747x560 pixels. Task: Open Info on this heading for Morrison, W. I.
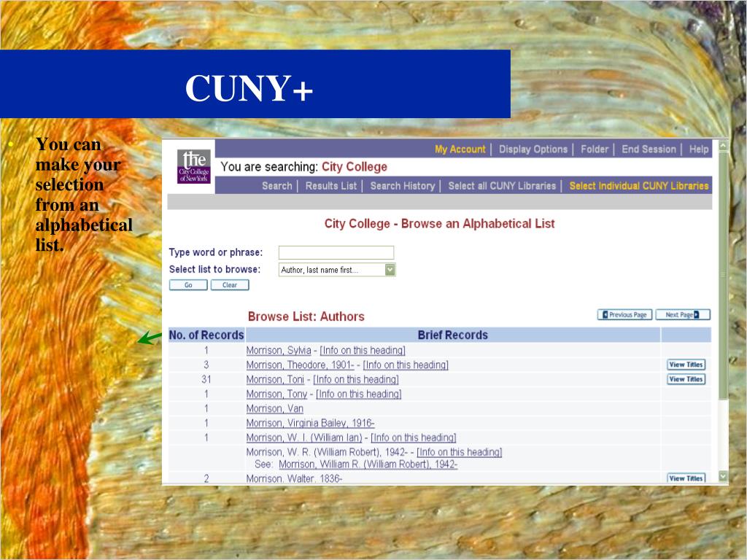coord(414,437)
